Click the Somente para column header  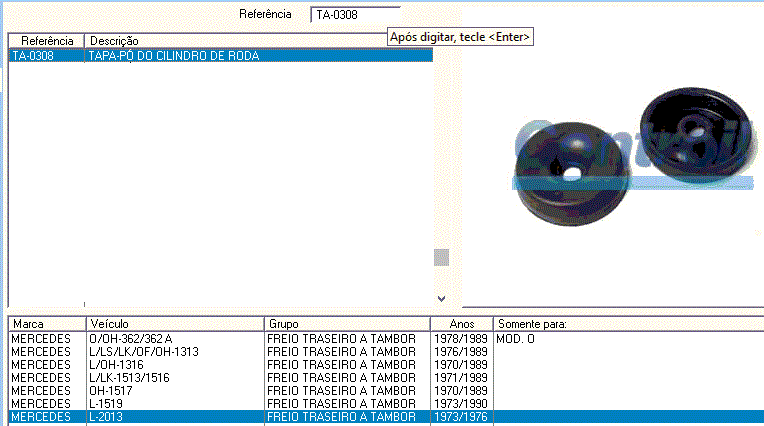627,324
